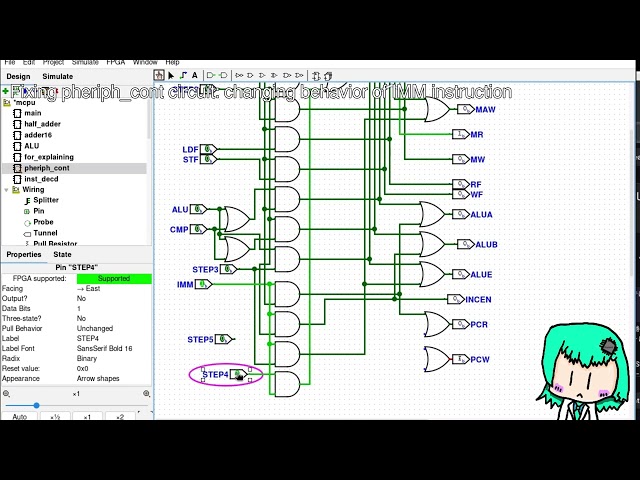Change the Three-state? property value
Image resolution: width=640 pixels, height=480 pixels.
click(113, 318)
